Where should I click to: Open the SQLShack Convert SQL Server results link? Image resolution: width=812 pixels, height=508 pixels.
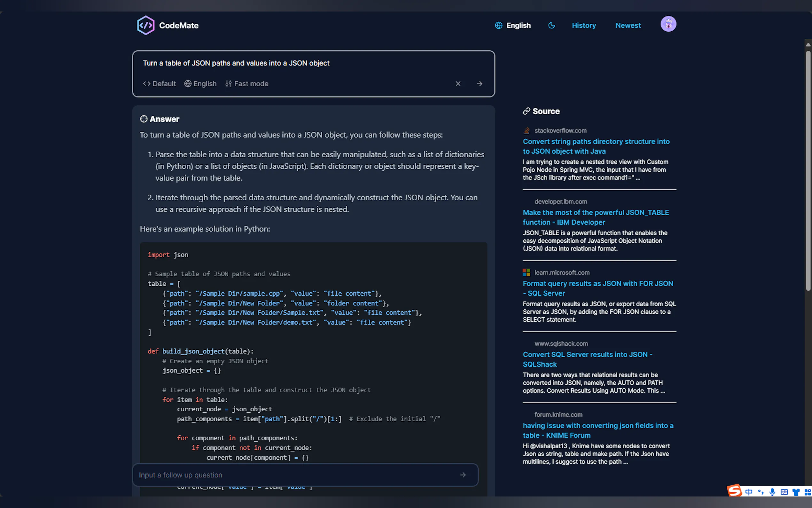588,359
